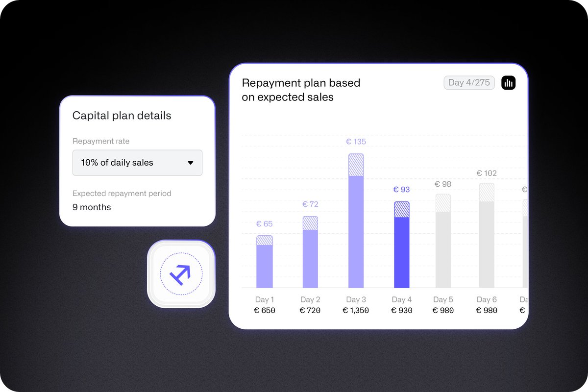Click the Expected repayment period label
The image size is (588, 392).
(x=122, y=194)
